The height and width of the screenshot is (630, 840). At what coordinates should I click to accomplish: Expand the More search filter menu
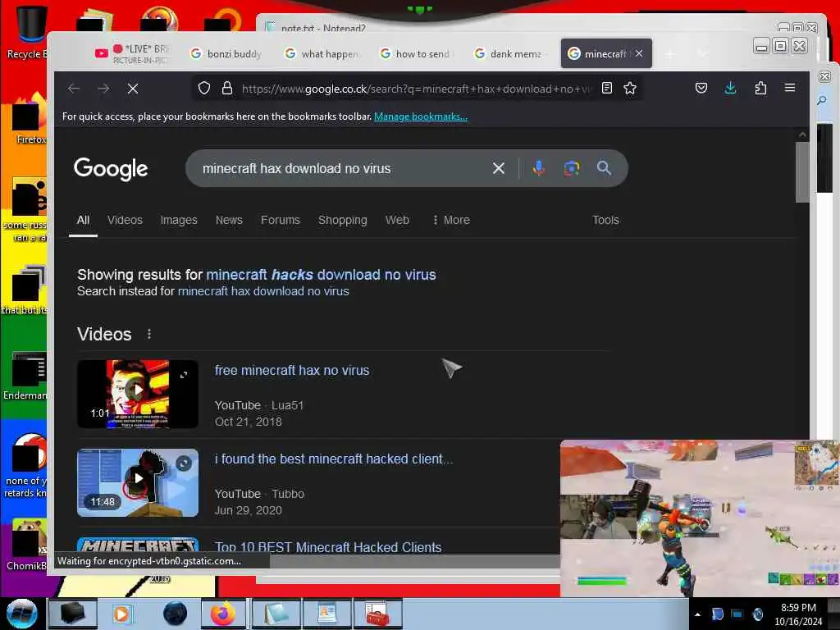click(451, 220)
